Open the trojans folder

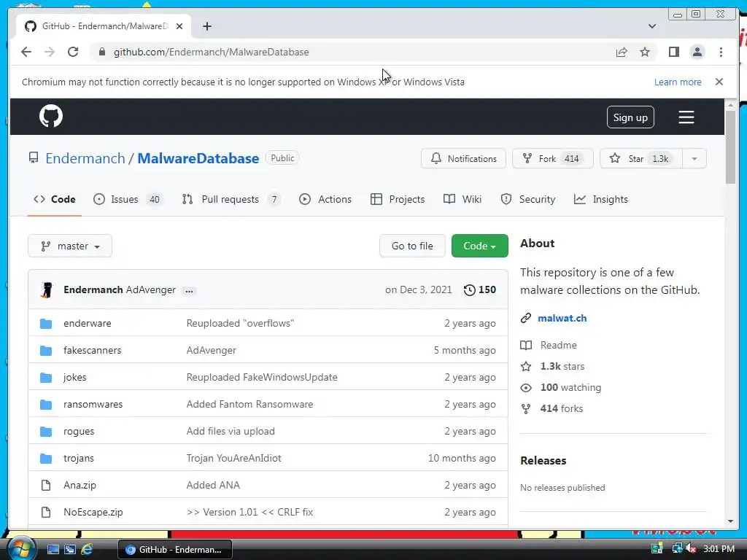(x=79, y=459)
